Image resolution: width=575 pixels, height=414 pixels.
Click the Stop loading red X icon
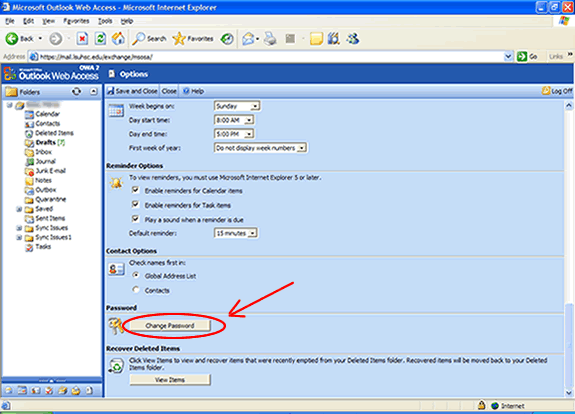(x=82, y=39)
